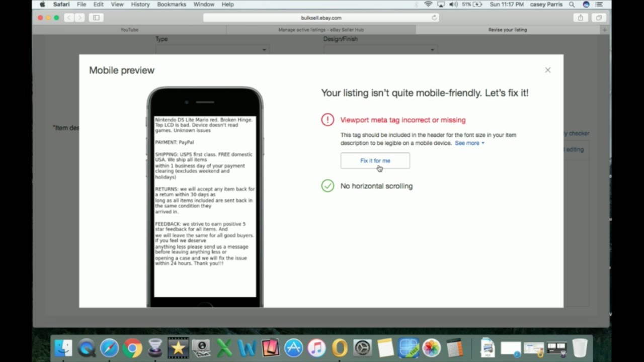Go forward with Safari forward arrow
The image size is (644, 362).
(x=79, y=18)
